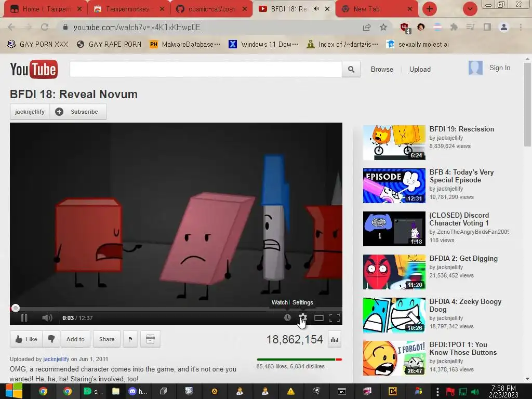532x399 pixels.
Task: Open the Chrome three-dot menu
Action: 521,27
